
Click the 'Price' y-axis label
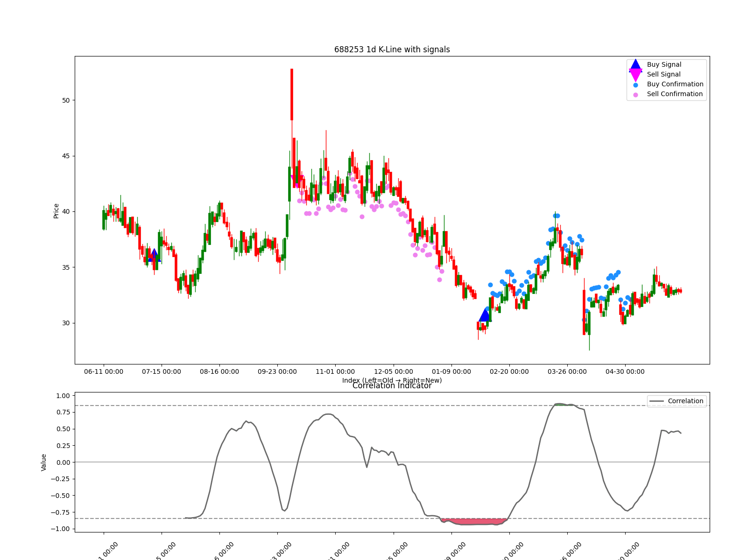[x=56, y=210]
